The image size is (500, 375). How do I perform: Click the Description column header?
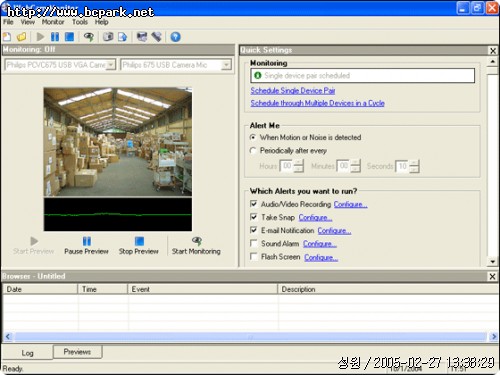388,289
